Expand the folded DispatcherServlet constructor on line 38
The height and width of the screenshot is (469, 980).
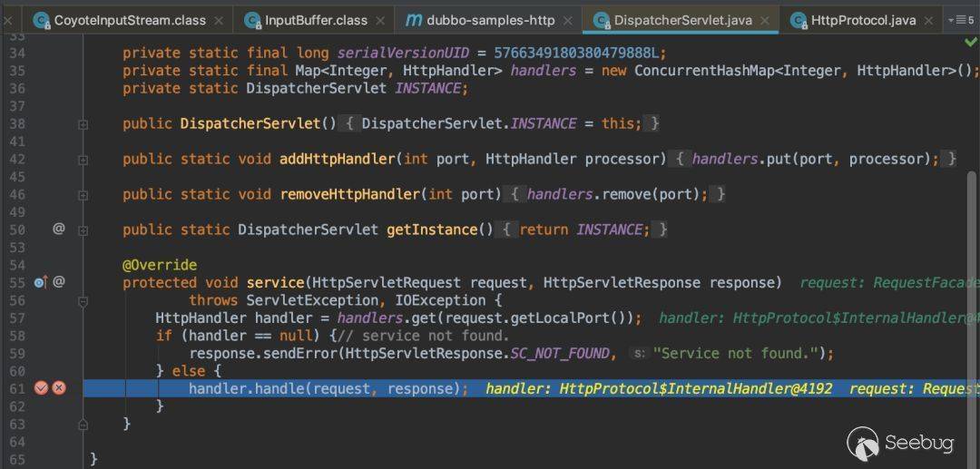(83, 124)
